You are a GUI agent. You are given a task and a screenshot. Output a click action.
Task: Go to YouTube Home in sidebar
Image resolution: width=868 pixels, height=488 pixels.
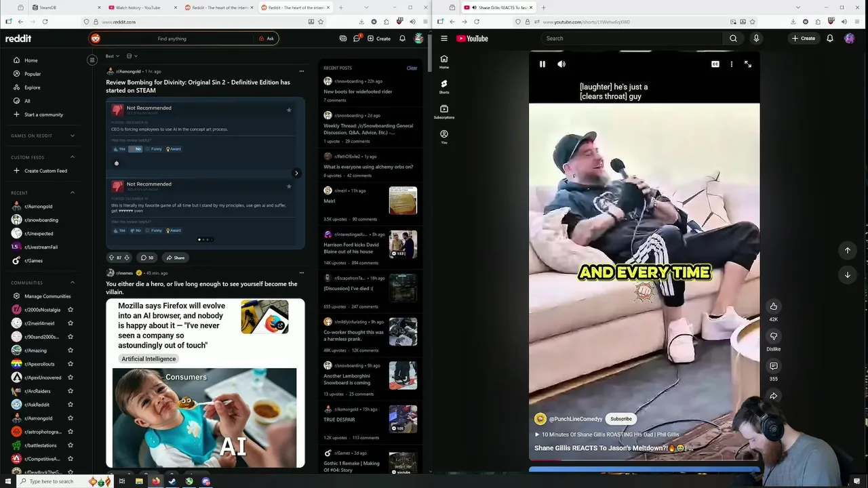(444, 62)
